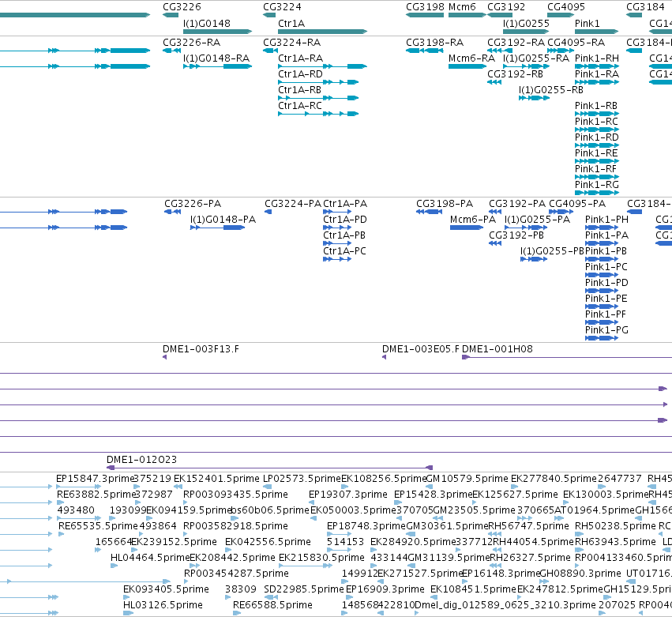This screenshot has height=617, width=672.
Task: Select the Ctr1A-PC protein label
Action: 344,251
